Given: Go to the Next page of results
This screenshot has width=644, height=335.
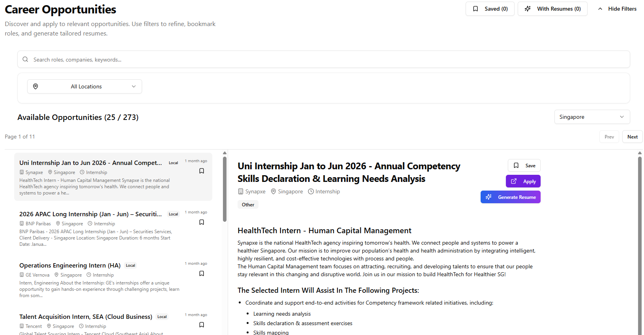Looking at the screenshot, I should [632, 137].
